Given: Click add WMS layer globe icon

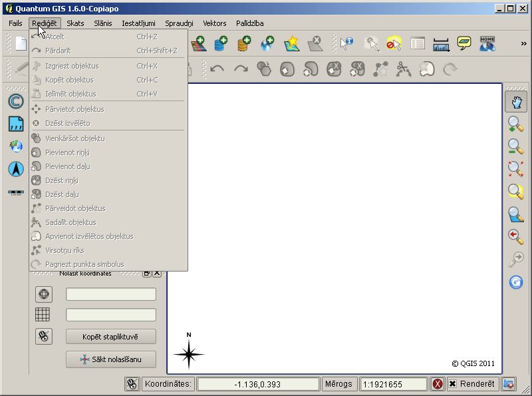Looking at the screenshot, I should (267, 44).
